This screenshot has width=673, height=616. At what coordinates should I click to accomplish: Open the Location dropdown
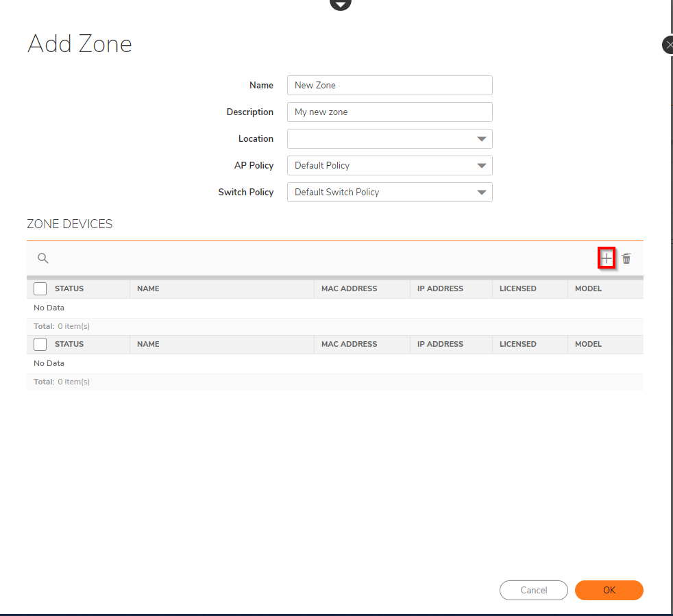pos(389,139)
